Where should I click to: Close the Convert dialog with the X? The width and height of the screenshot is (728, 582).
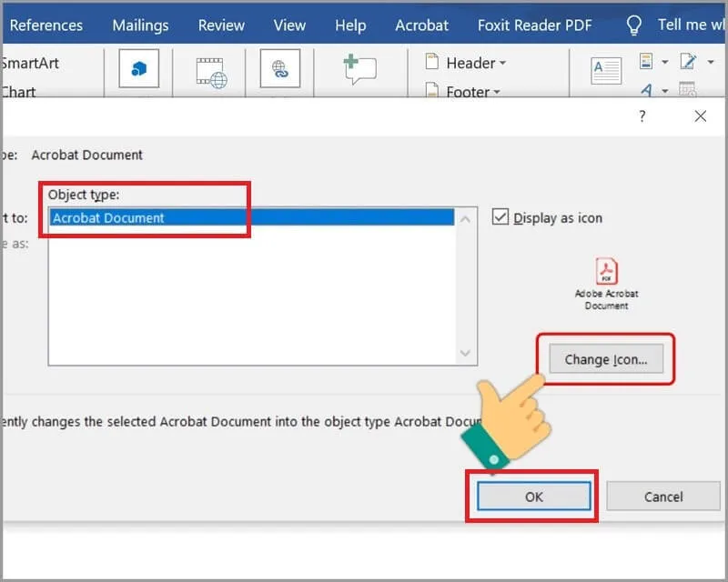(x=701, y=116)
